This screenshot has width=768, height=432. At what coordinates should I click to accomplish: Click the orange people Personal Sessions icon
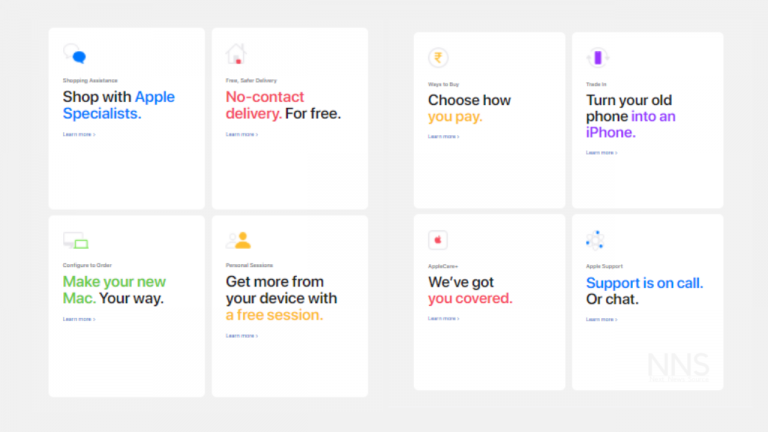pos(239,240)
